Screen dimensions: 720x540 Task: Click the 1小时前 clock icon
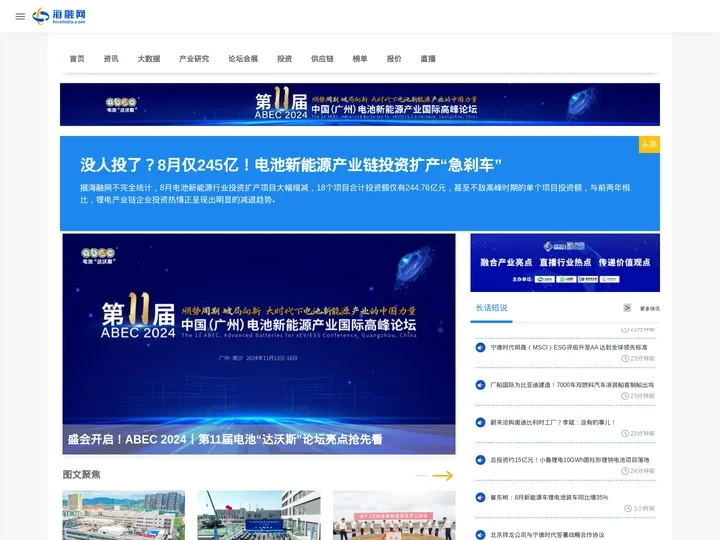628,508
